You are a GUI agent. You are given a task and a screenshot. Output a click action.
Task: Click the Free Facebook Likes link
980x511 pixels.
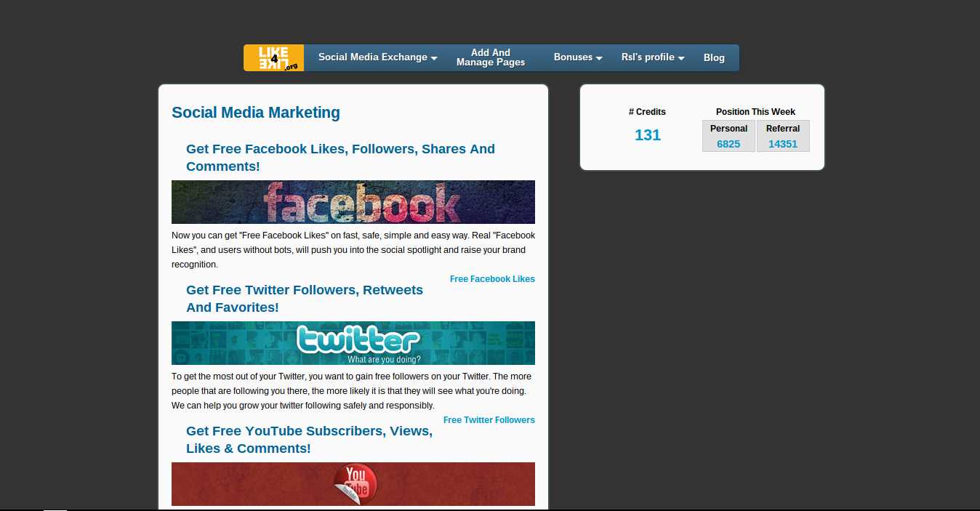tap(492, 279)
